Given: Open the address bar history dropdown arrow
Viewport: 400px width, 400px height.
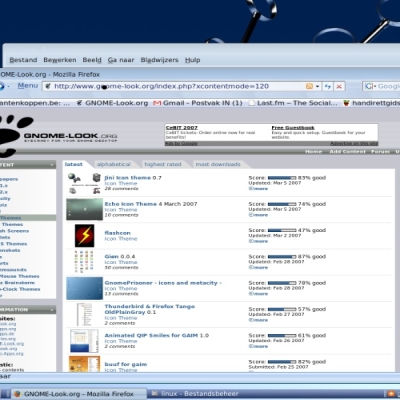Looking at the screenshot, I should coord(317,86).
